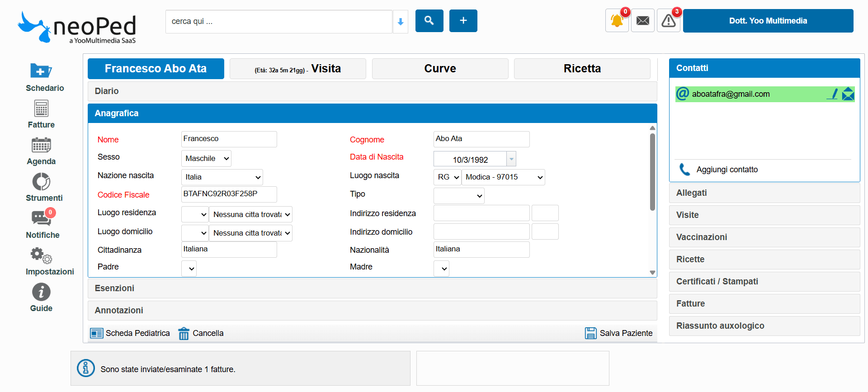Click the Salva Paziente label

626,333
